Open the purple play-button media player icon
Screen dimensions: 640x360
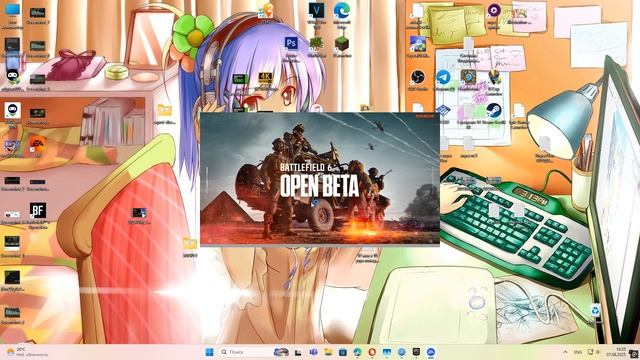(x=494, y=10)
